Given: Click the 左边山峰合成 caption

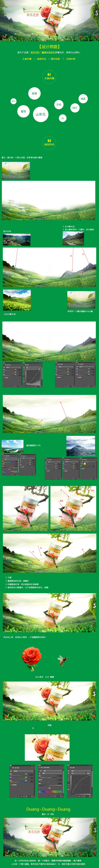Looking at the screenshot, I should point(10,314).
